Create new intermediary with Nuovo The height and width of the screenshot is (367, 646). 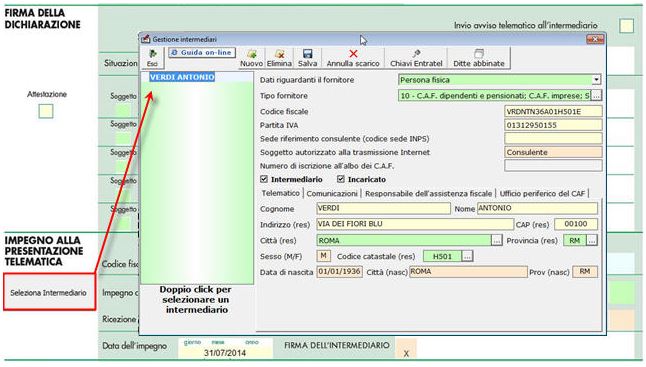click(251, 58)
